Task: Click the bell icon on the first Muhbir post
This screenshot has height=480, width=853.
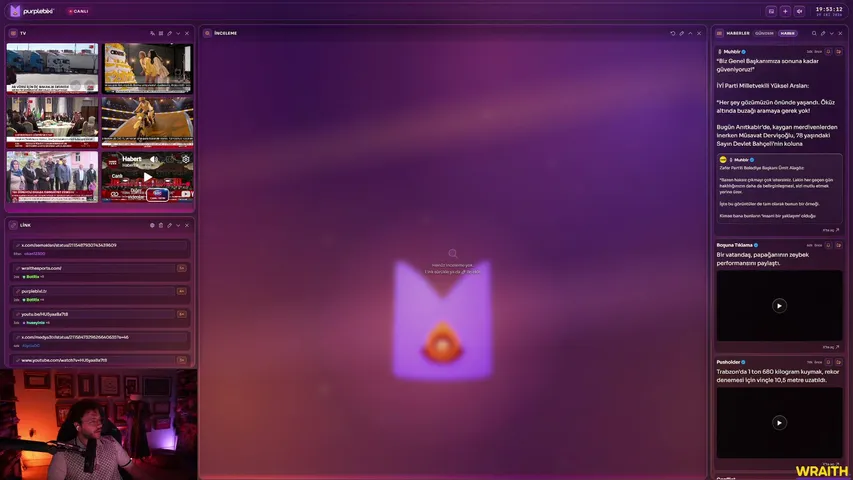Action: [x=829, y=52]
